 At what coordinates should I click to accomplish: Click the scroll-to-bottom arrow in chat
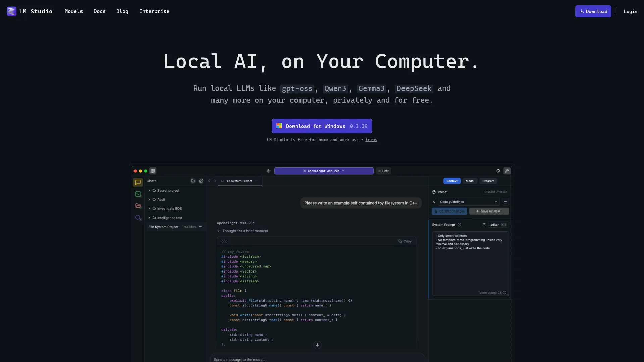[317, 345]
